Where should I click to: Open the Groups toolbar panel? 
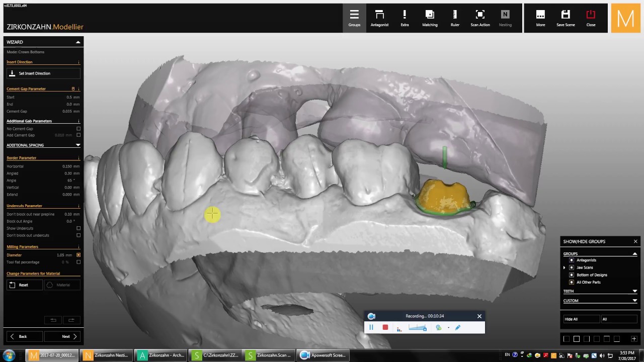coord(354,18)
